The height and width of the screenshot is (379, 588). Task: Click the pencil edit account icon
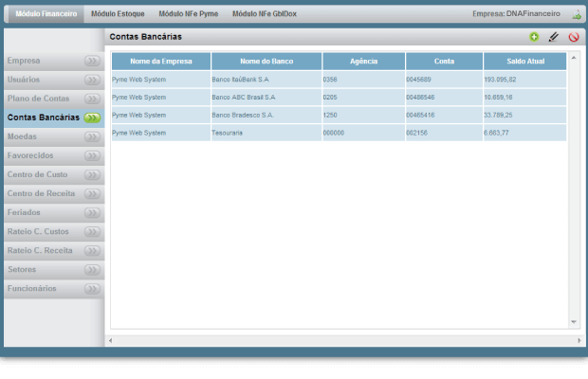point(554,37)
